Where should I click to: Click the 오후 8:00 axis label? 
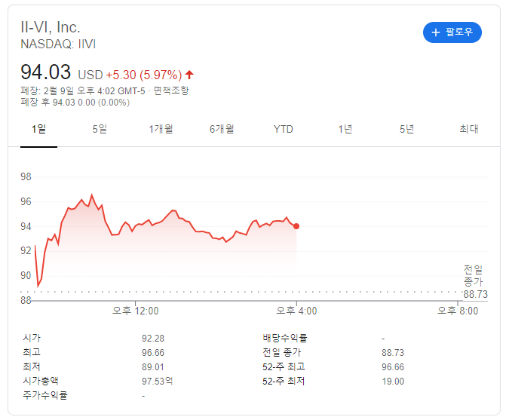[458, 311]
